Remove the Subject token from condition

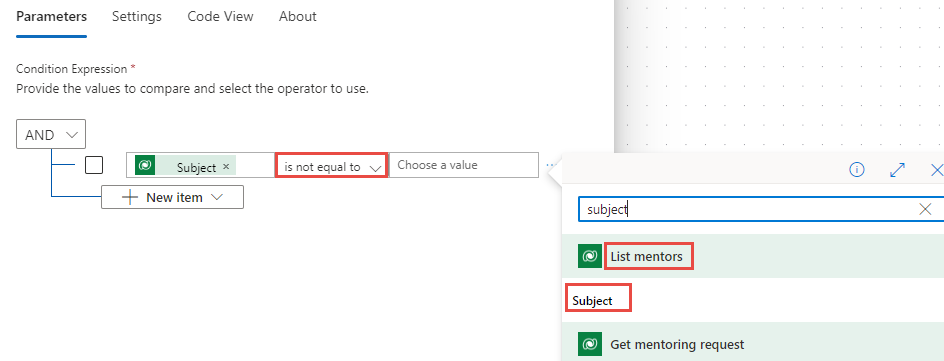click(x=226, y=167)
